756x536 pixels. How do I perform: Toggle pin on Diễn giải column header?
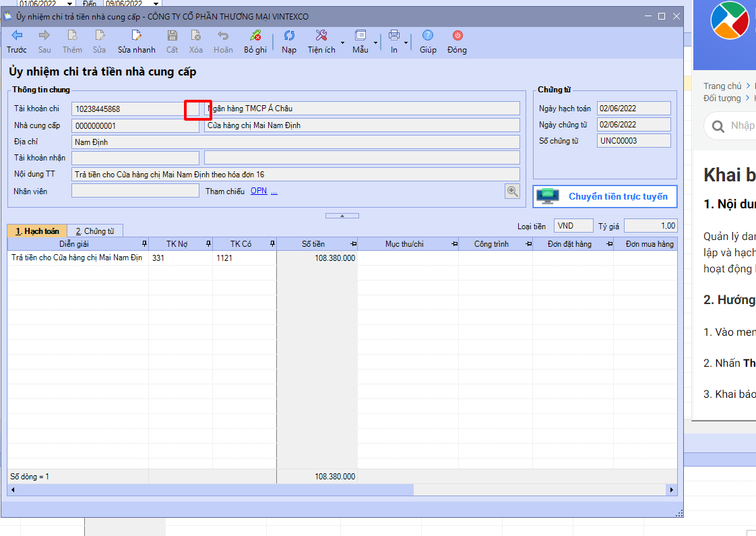pos(144,244)
